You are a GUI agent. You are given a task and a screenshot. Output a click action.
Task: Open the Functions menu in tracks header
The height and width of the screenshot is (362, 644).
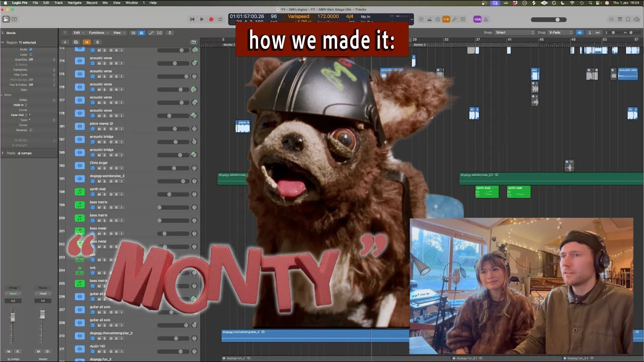click(x=98, y=33)
